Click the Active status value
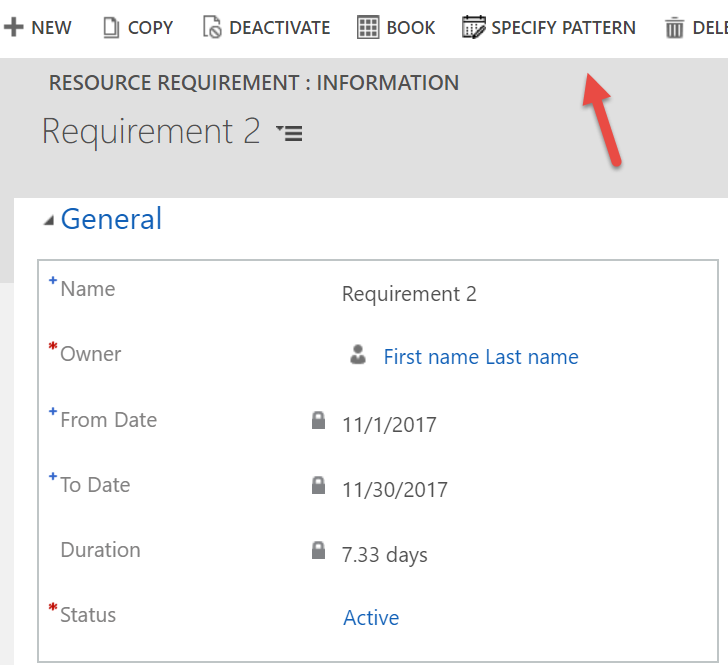This screenshot has height=665, width=728. click(x=371, y=618)
